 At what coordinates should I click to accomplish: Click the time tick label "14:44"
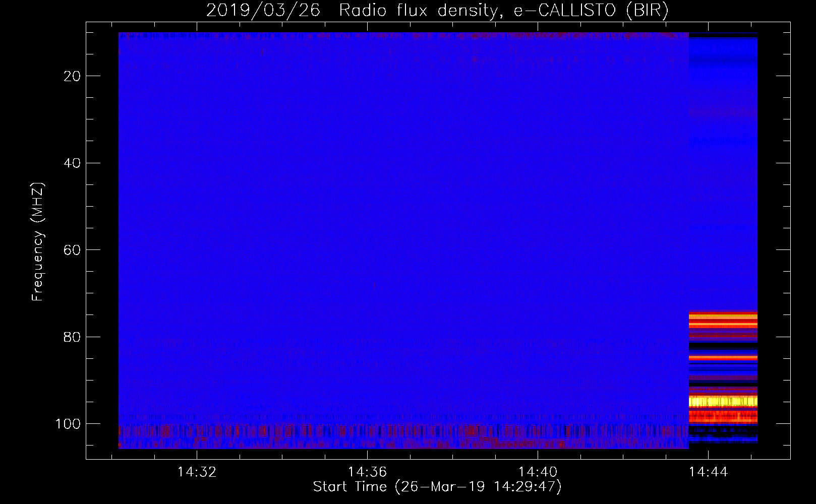coord(709,472)
